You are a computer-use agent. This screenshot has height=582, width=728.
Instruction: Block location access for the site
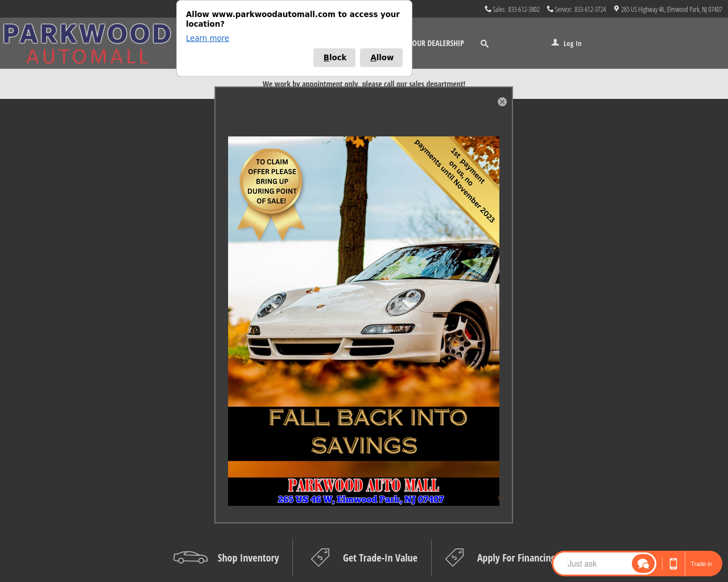point(334,57)
